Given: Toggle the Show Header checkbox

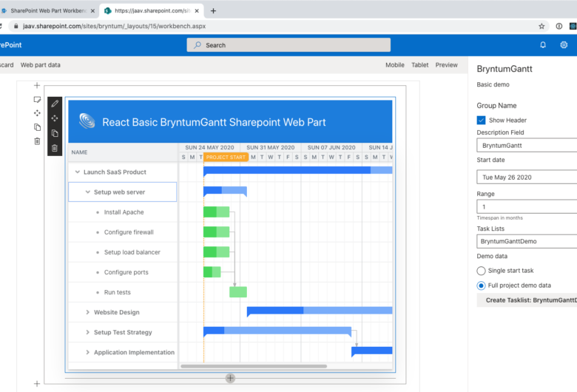Looking at the screenshot, I should pos(481,120).
